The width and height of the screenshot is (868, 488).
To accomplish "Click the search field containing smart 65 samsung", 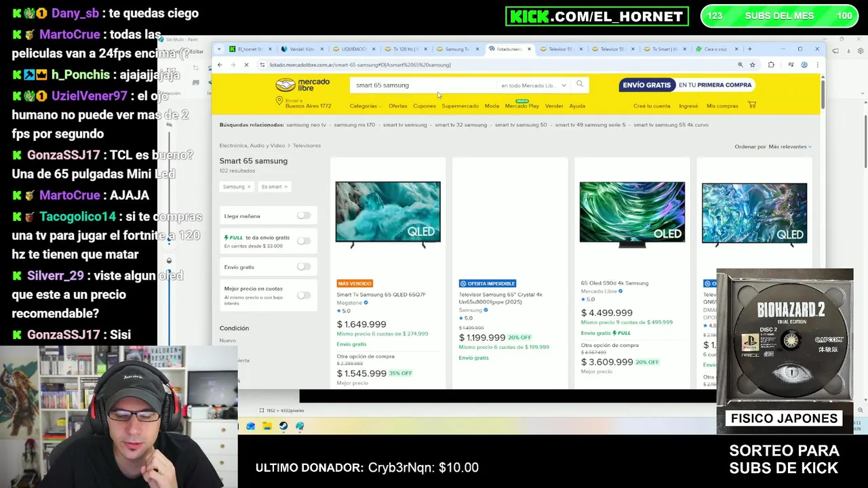I will 423,85.
